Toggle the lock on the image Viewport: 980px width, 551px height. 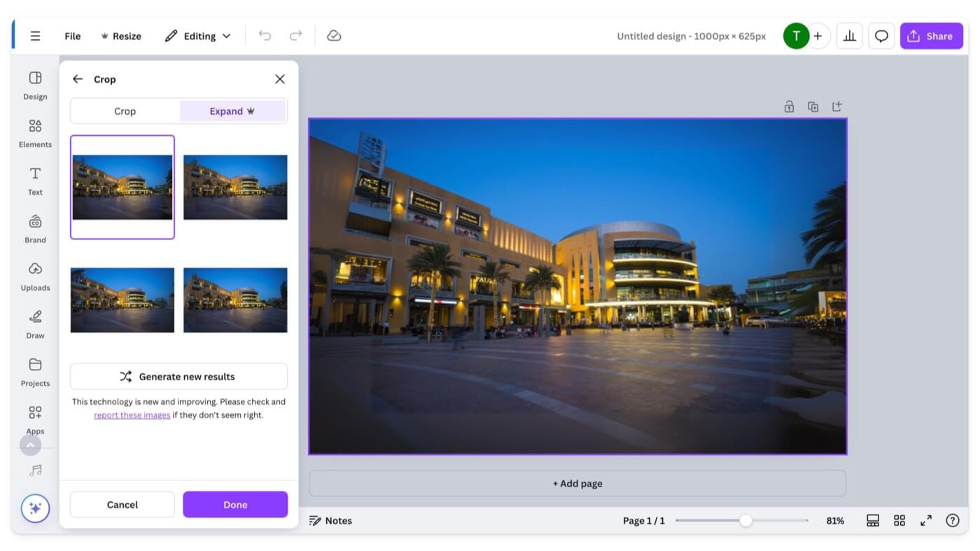(789, 106)
